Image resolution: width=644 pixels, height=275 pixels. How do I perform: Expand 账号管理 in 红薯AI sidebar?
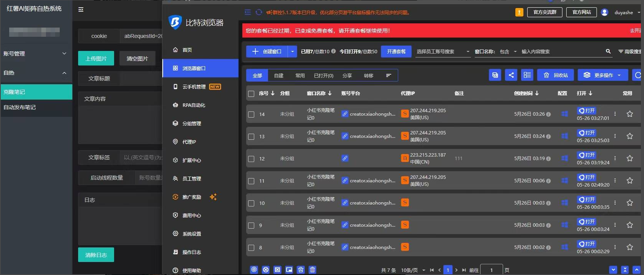pos(36,54)
